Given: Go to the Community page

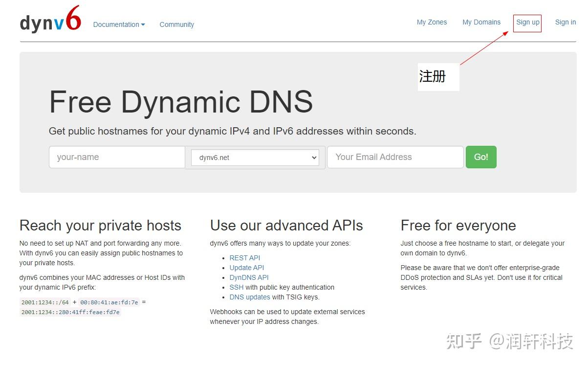Looking at the screenshot, I should (x=176, y=24).
